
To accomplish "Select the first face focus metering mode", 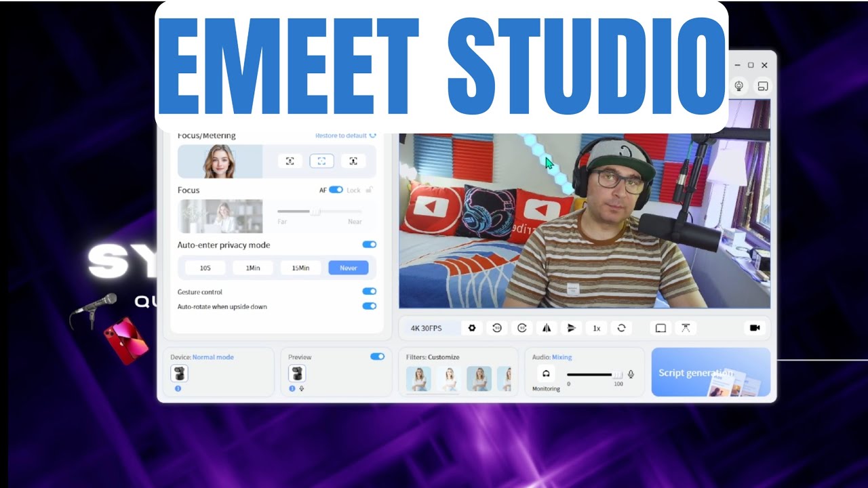I will (x=290, y=161).
